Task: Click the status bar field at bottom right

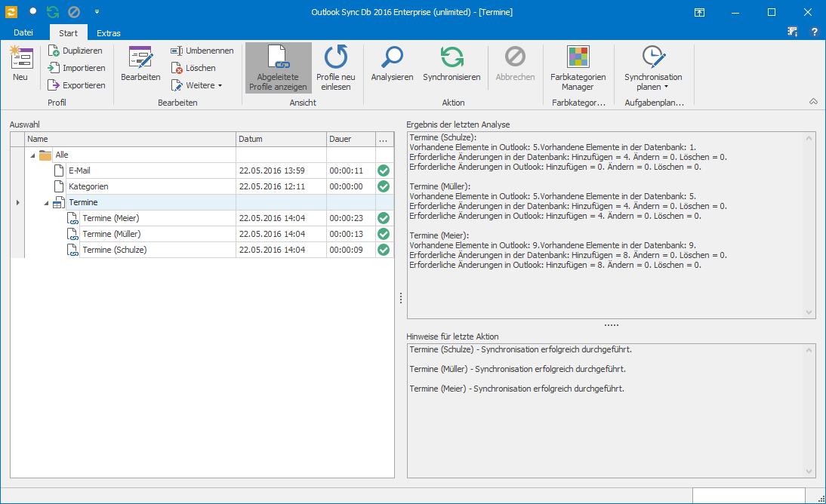Action: 748,496
